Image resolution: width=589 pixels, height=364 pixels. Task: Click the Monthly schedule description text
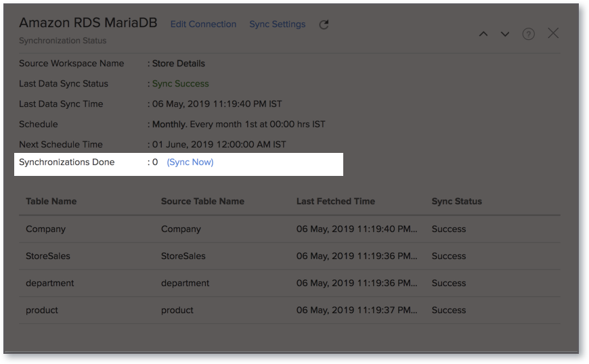[x=238, y=124]
